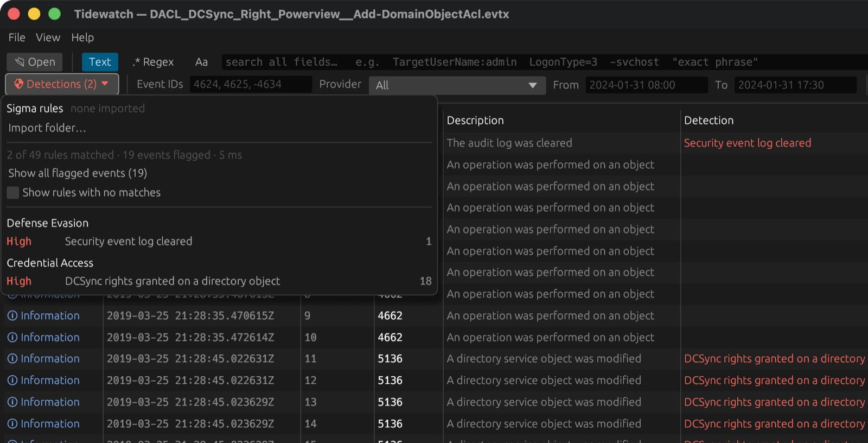Click DCSync detection in row 14
Screen dimensions: 868x443
[x=775, y=423]
